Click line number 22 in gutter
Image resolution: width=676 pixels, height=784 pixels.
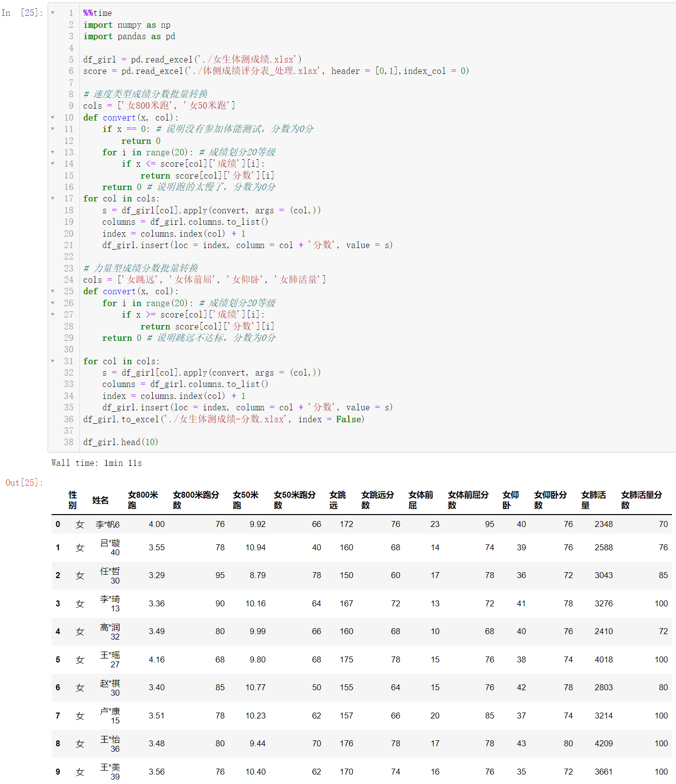[68, 257]
